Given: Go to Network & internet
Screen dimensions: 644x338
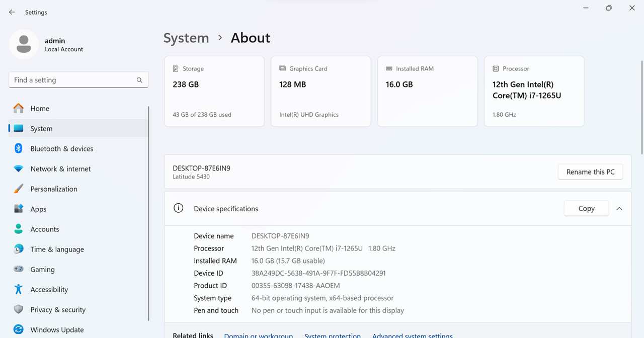Looking at the screenshot, I should pos(78,168).
